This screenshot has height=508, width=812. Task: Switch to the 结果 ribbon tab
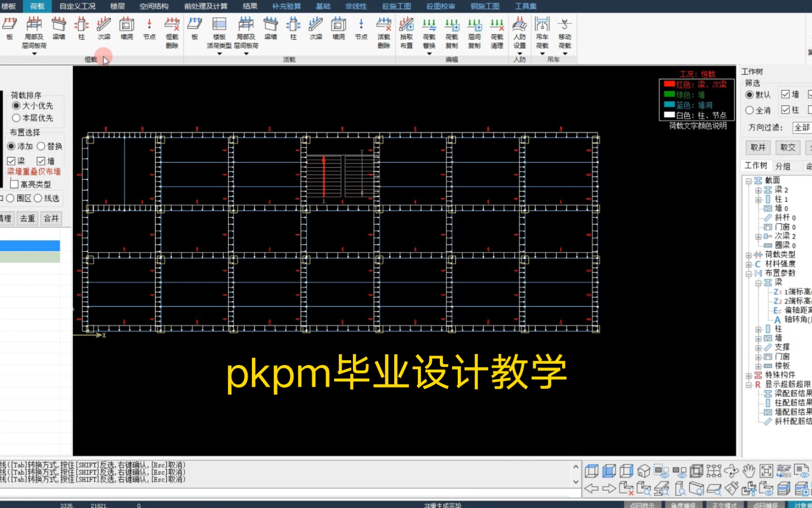pyautogui.click(x=250, y=6)
